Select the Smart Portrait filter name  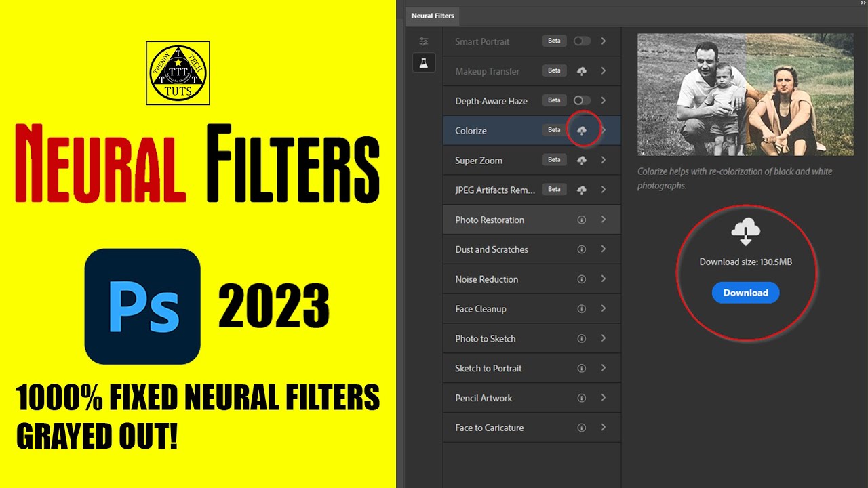482,41
